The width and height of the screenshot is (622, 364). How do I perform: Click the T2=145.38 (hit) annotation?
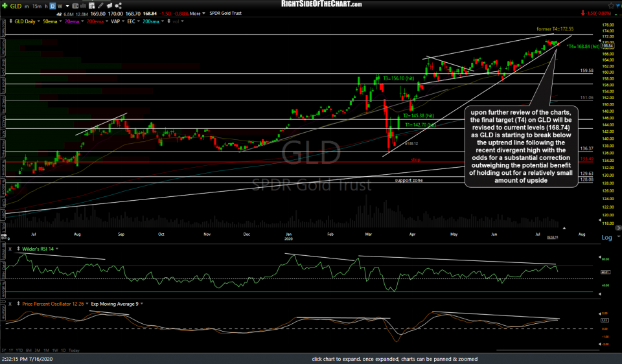[x=419, y=116]
